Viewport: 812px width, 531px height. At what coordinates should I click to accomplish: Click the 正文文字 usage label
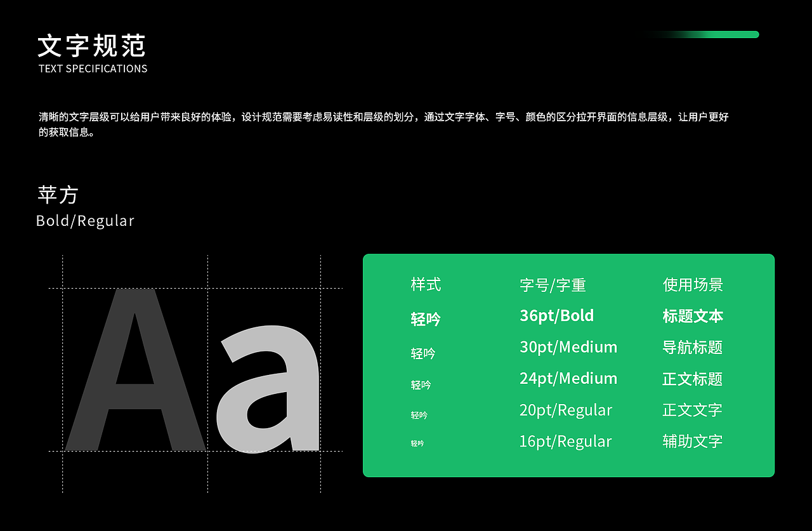click(x=693, y=410)
